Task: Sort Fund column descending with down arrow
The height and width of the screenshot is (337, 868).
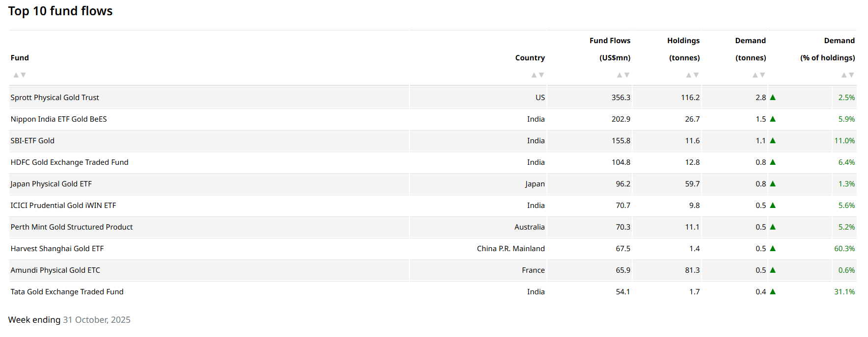Action: [23, 75]
